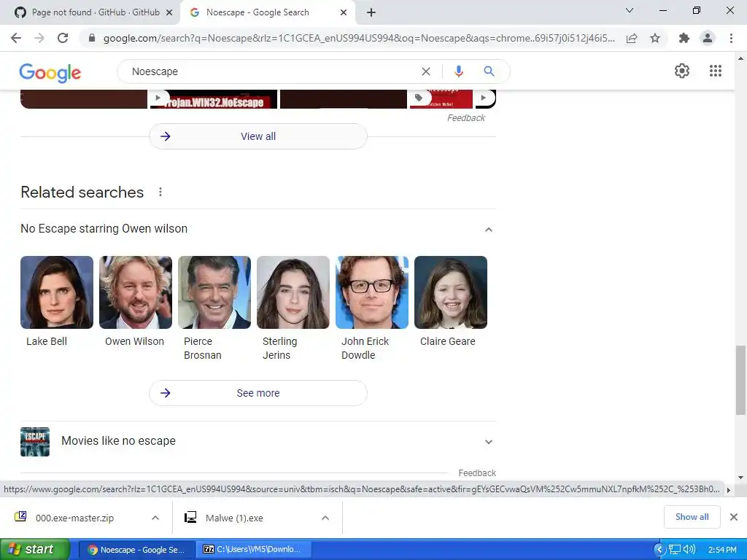The image size is (747, 560).
Task: Click the Feedback link under videos
Action: [466, 118]
